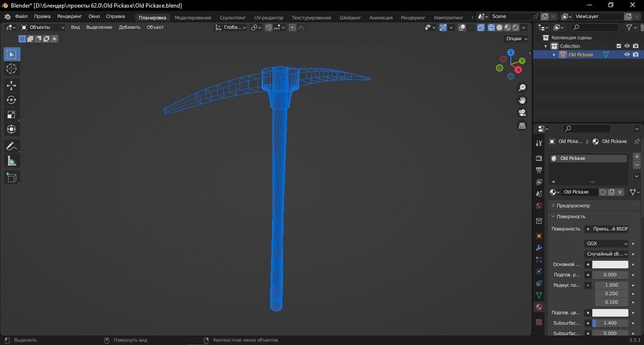The image size is (644, 345).
Task: Hide Collection with its eye icon
Action: click(627, 46)
